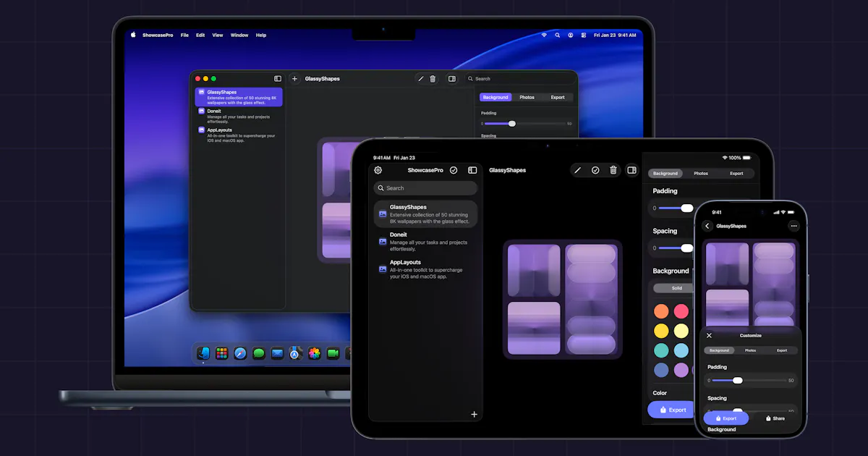Click the Apple logo in the menu bar
This screenshot has width=868, height=456.
click(x=133, y=35)
